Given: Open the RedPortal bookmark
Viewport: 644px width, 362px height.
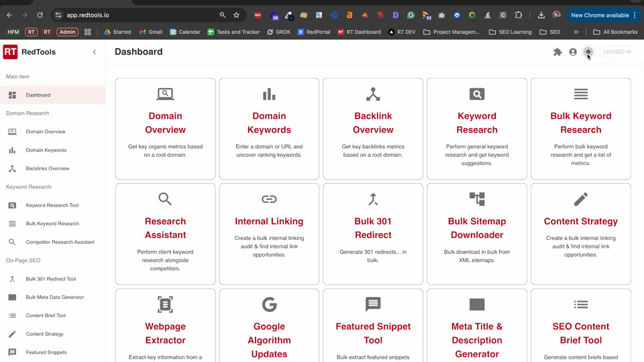Looking at the screenshot, I should pos(314,32).
